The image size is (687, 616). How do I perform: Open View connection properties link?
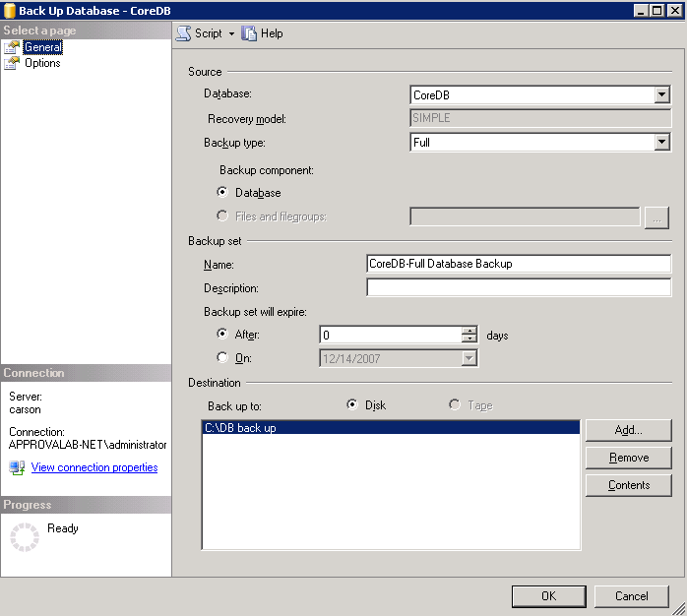point(94,467)
